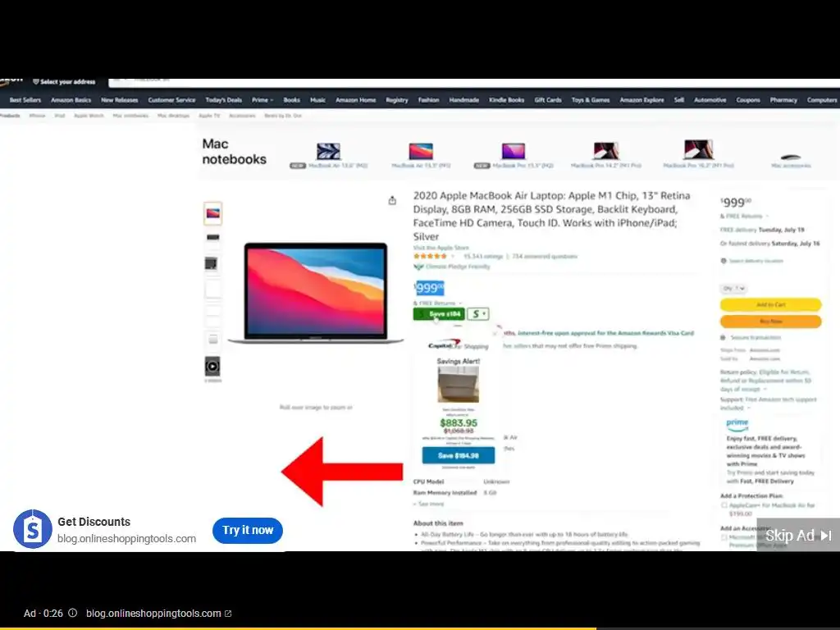Open Handmade in the nav bar
Screen dimensions: 840x630
[x=464, y=100]
